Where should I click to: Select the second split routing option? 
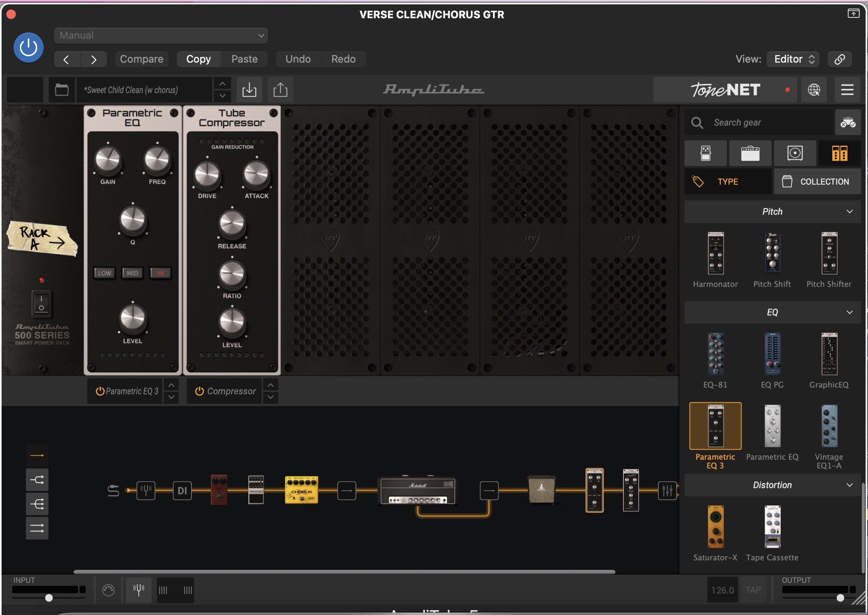click(x=37, y=480)
